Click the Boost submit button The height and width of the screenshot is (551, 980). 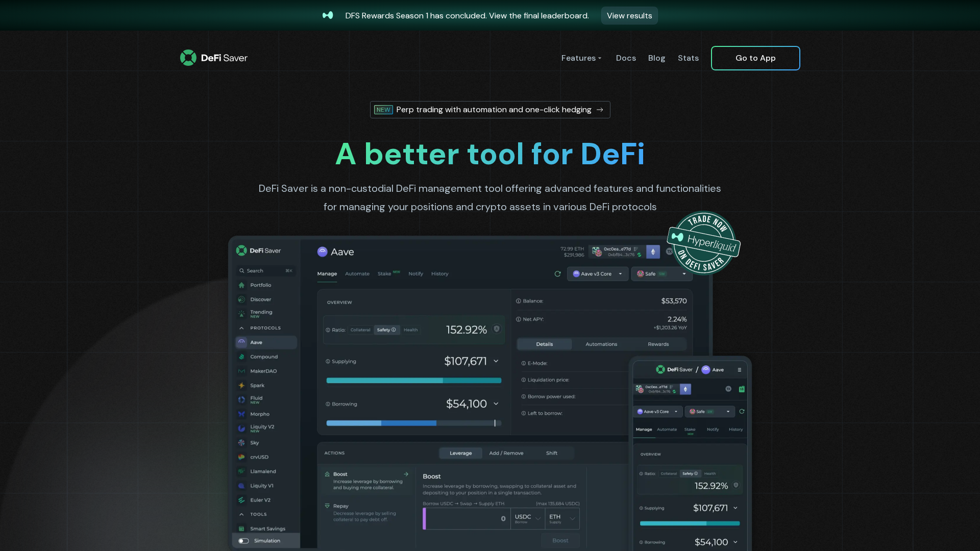(x=560, y=541)
